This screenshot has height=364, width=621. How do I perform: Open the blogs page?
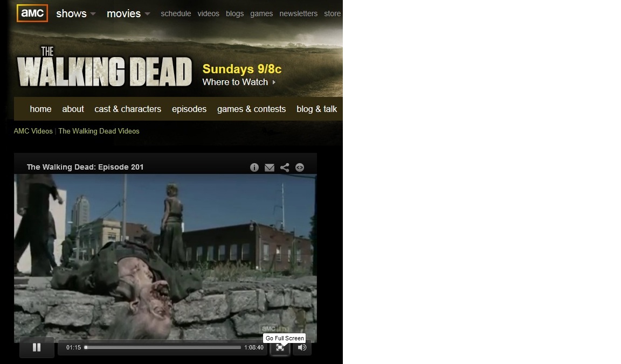tap(235, 13)
